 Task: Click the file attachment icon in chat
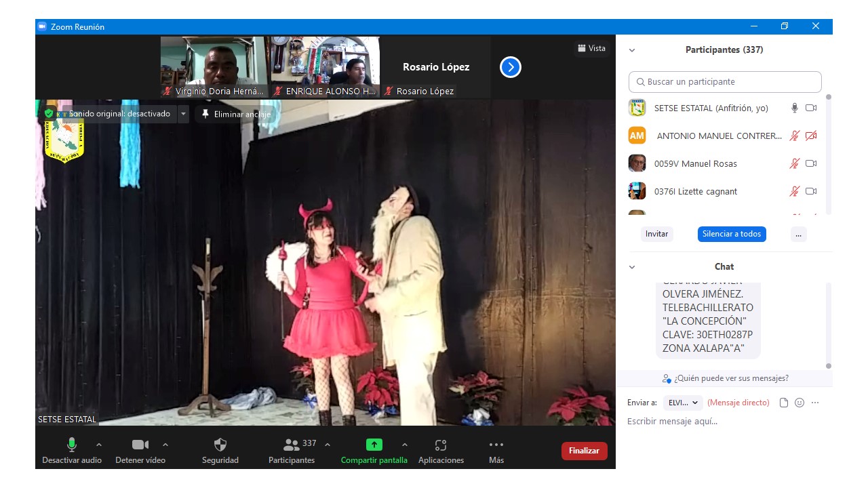pos(784,403)
